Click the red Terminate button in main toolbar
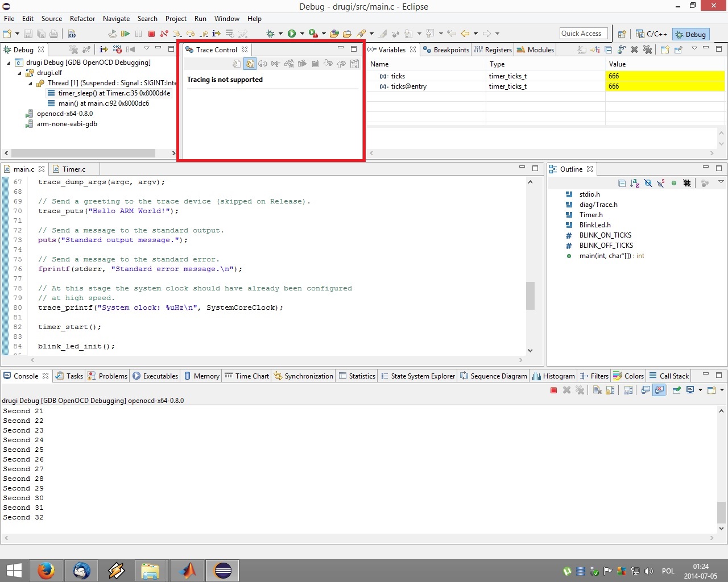728x582 pixels. click(x=151, y=34)
